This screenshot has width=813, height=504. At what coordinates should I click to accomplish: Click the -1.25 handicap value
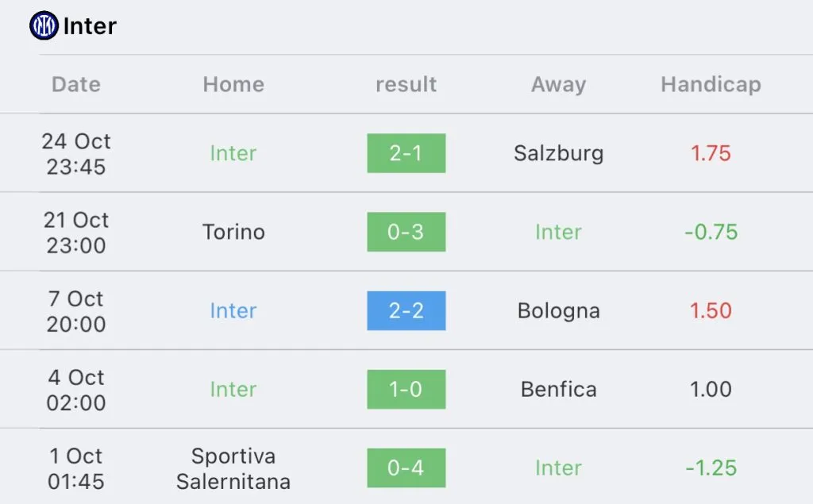(711, 468)
